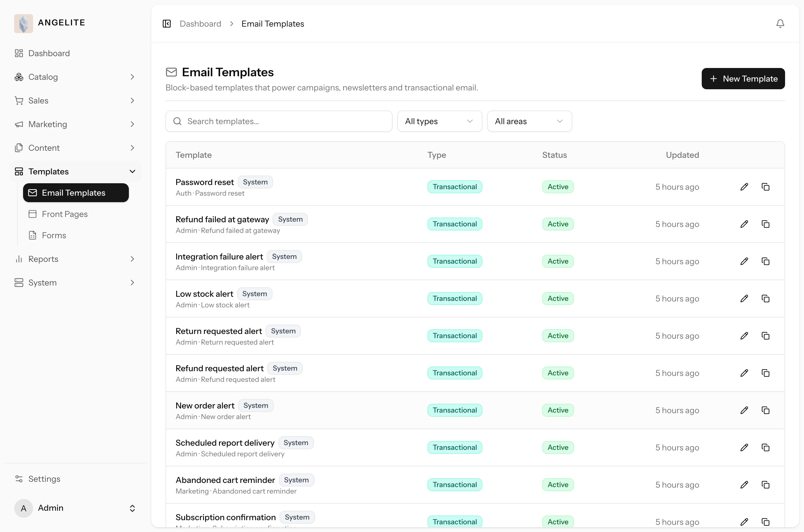Select Email Templates in the sidebar
The image size is (804, 532).
[x=76, y=193]
